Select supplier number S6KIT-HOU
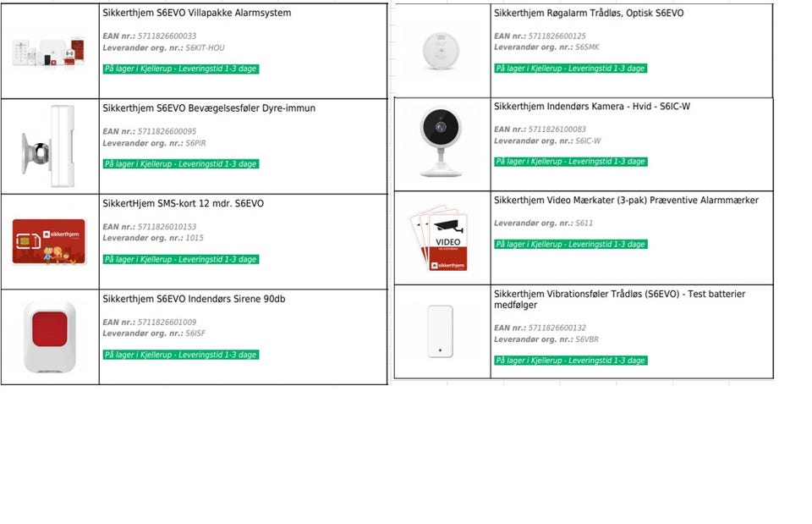This screenshot has width=812, height=524. pyautogui.click(x=205, y=47)
